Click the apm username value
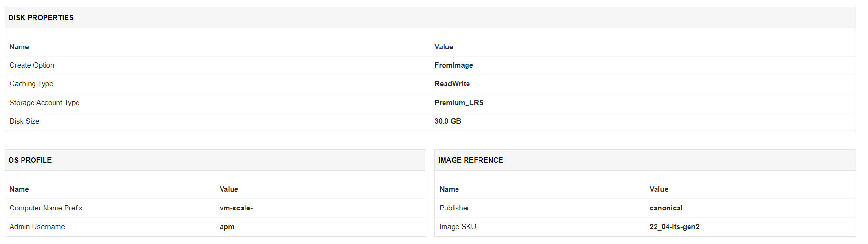 (227, 227)
